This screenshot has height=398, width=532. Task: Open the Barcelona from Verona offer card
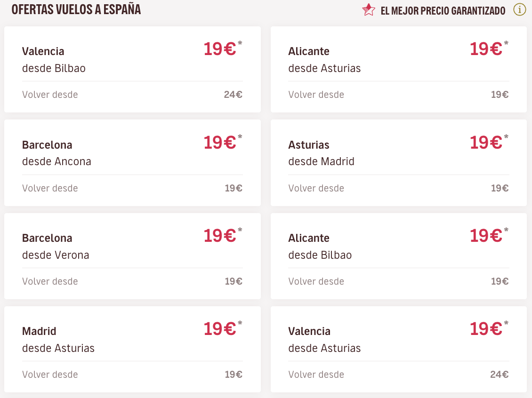click(132, 255)
